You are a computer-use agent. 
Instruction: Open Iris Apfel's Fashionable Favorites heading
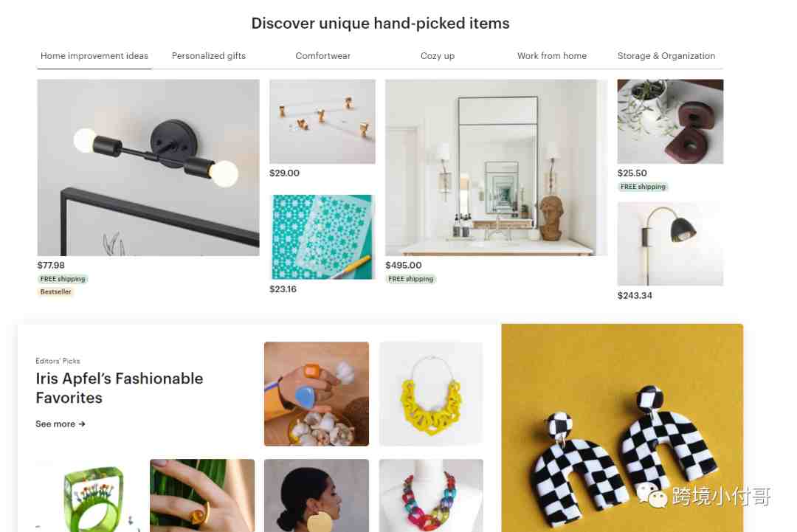[120, 387]
